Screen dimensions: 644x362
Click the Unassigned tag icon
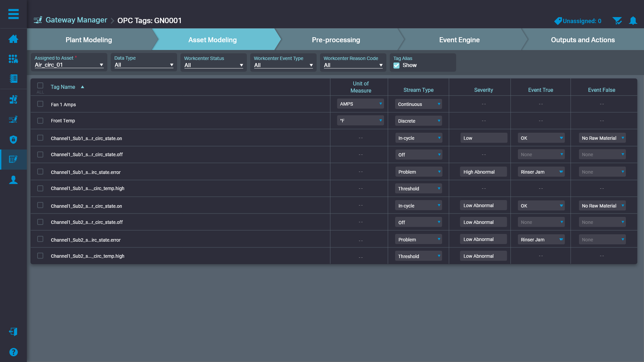pyautogui.click(x=558, y=21)
